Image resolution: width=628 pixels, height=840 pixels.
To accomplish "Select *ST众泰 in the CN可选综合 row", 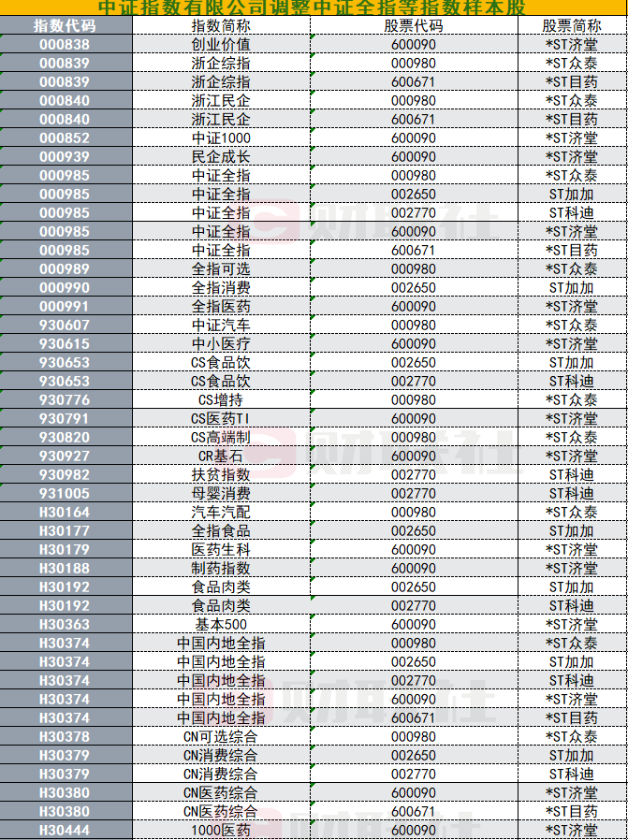I will tap(572, 736).
